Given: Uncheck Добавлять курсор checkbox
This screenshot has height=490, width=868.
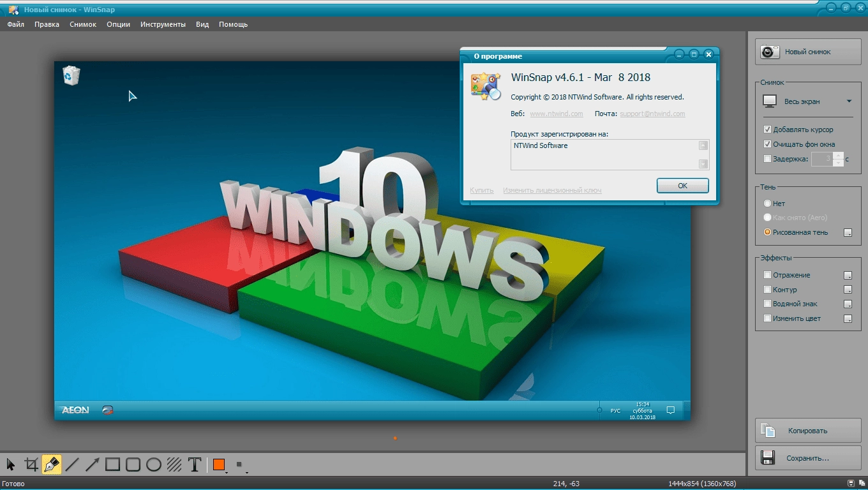Looking at the screenshot, I should point(767,130).
